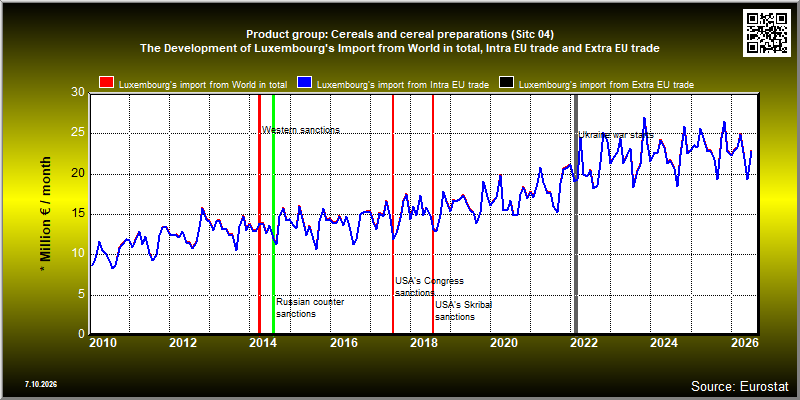Click the red USA's Skribal sanctions line
The height and width of the screenshot is (400, 800).
pyautogui.click(x=433, y=214)
